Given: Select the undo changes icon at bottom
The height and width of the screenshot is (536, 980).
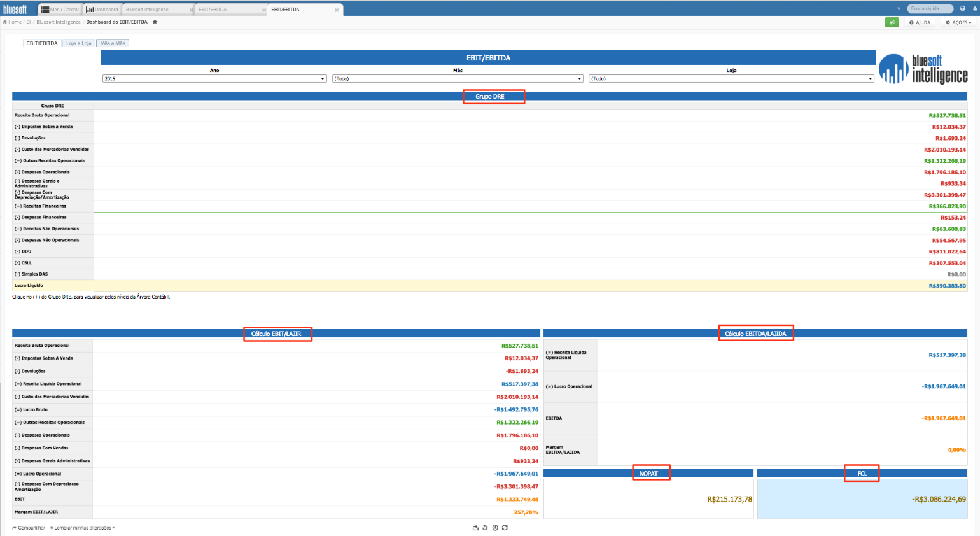Looking at the screenshot, I should tap(486, 529).
